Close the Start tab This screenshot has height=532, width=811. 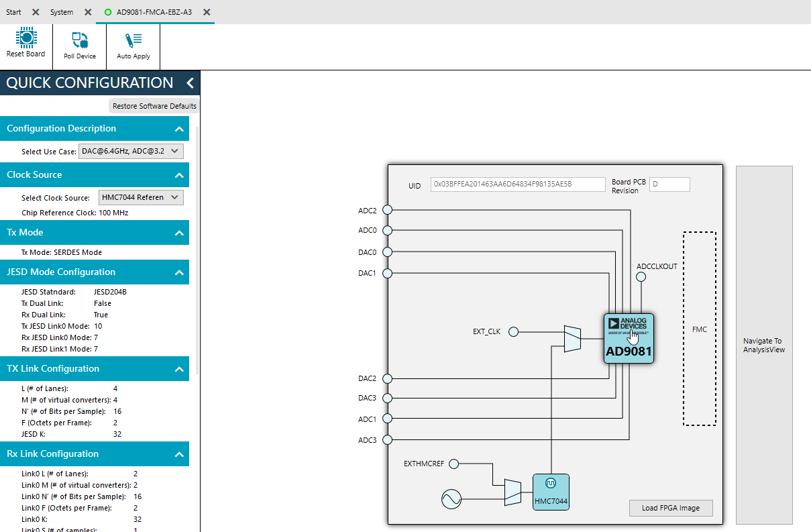(x=36, y=12)
